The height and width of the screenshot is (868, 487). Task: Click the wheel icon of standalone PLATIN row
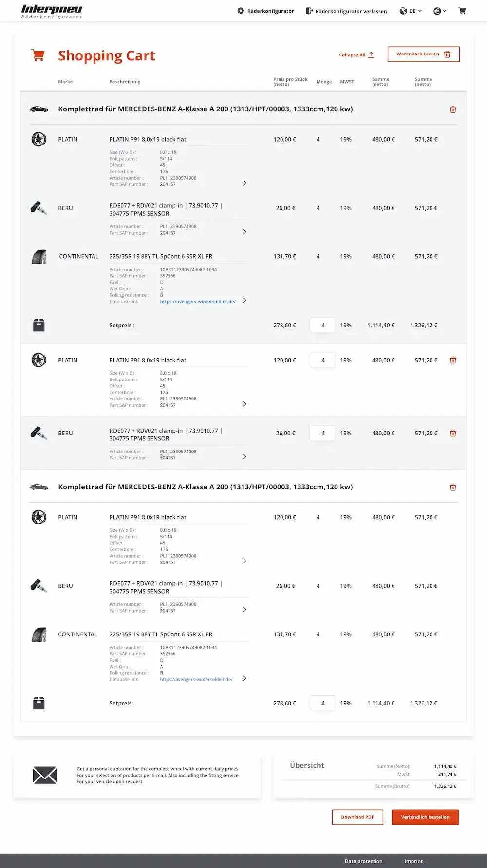click(x=39, y=360)
